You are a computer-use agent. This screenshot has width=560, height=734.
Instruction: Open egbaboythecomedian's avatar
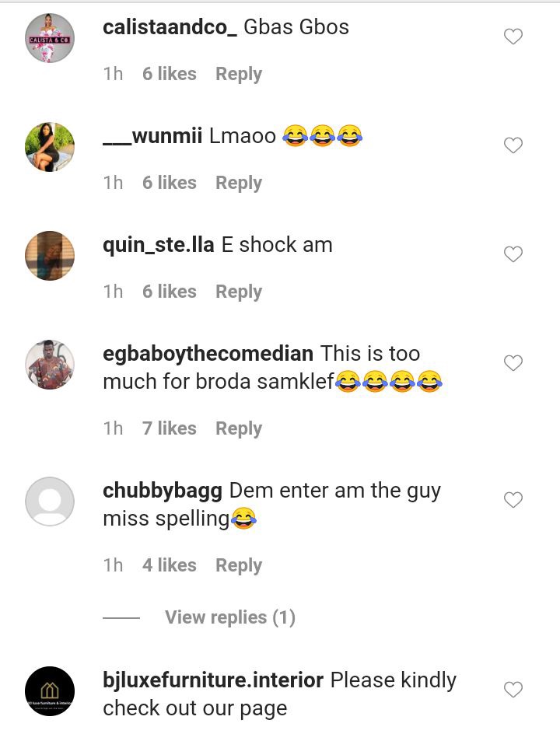50,365
